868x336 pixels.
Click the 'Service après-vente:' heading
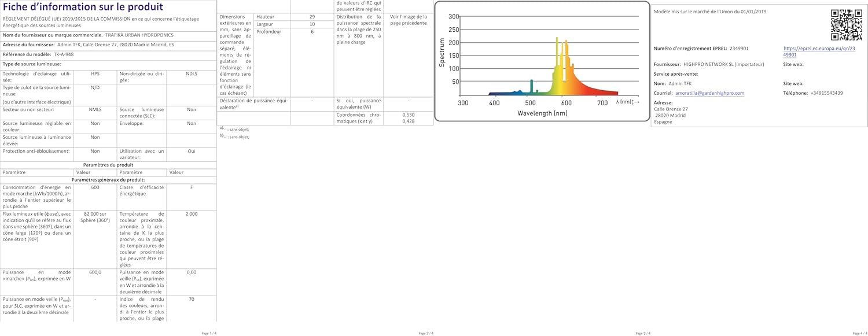(676, 73)
